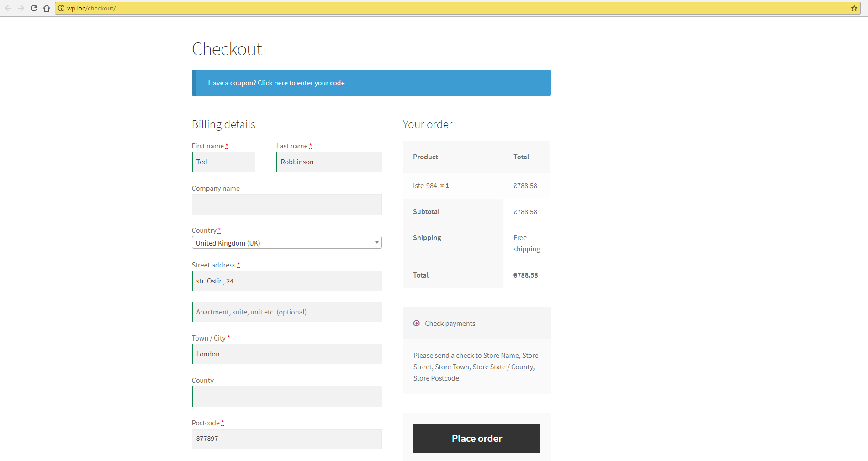Edit the Last name field

coord(329,162)
